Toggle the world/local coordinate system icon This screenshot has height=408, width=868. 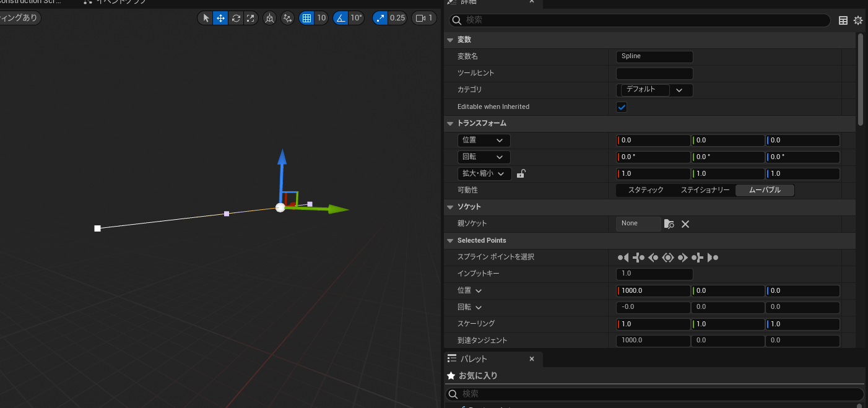269,18
